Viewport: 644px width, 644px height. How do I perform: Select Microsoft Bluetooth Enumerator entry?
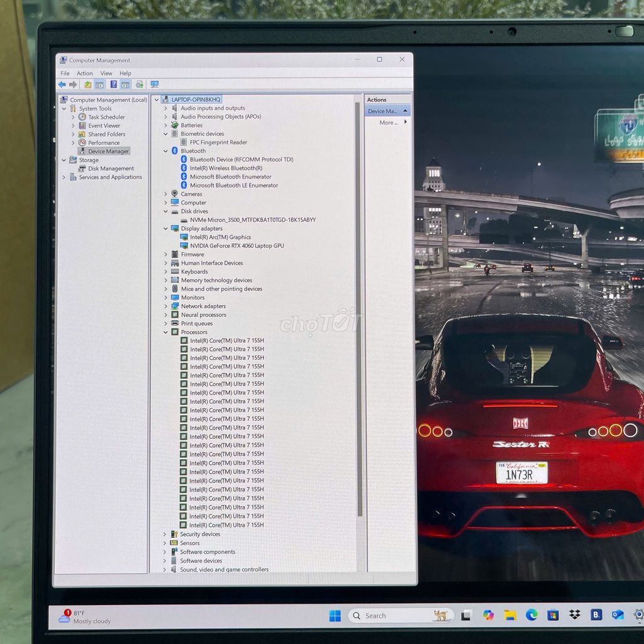[230, 177]
